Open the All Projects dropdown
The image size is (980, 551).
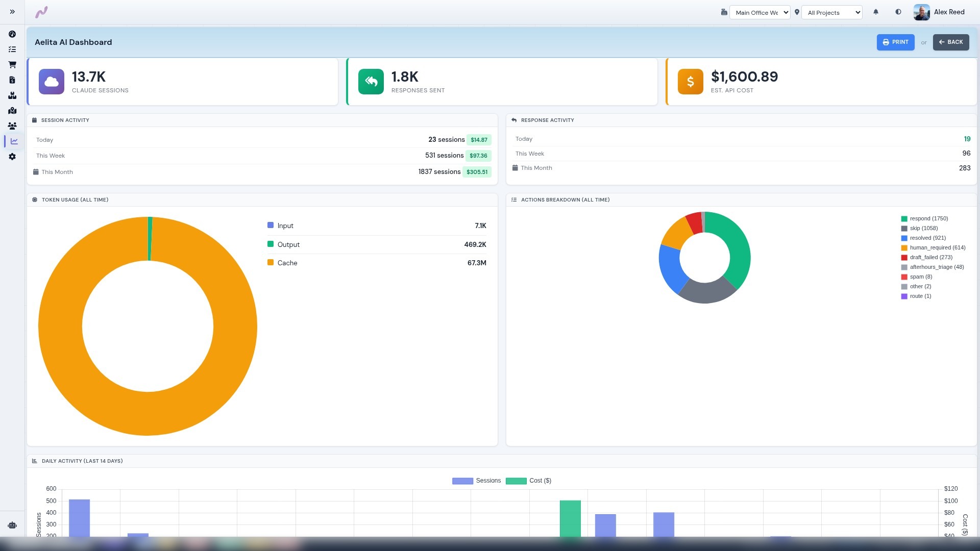[832, 13]
